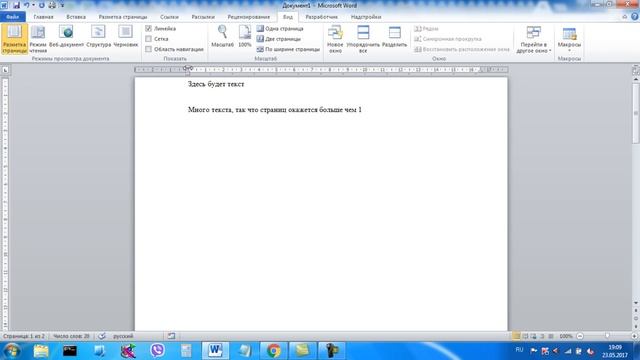Open the Веб-документ view
Image resolution: width=640 pixels, height=360 pixels.
[66, 37]
